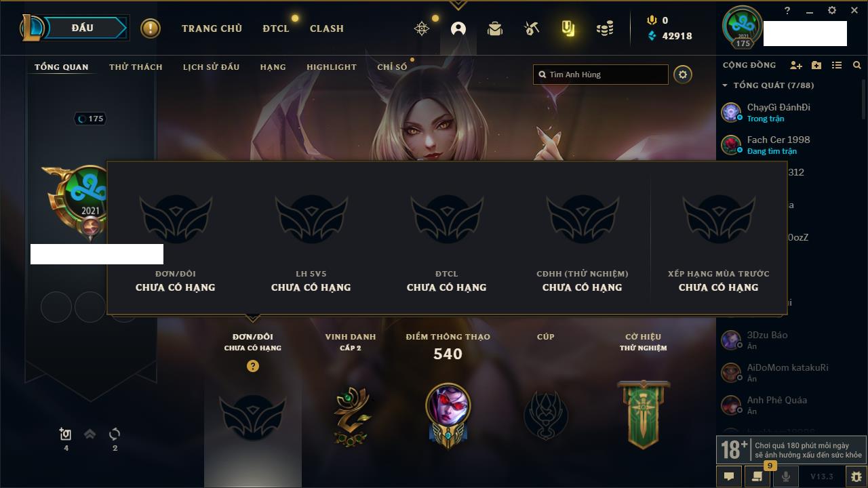Click the yellow mission alert icon
The height and width of the screenshot is (488, 868).
(151, 28)
